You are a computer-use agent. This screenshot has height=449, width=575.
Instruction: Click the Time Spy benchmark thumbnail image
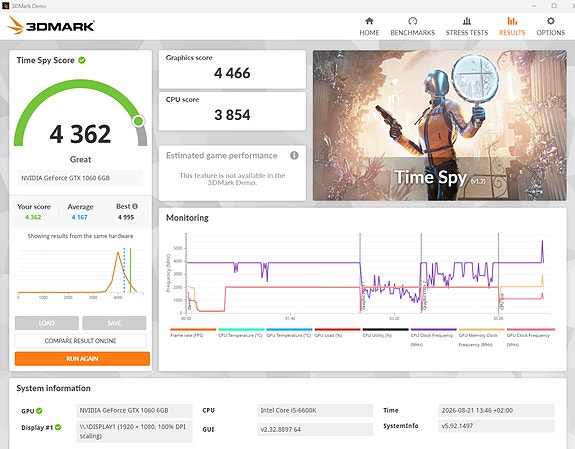click(x=440, y=125)
